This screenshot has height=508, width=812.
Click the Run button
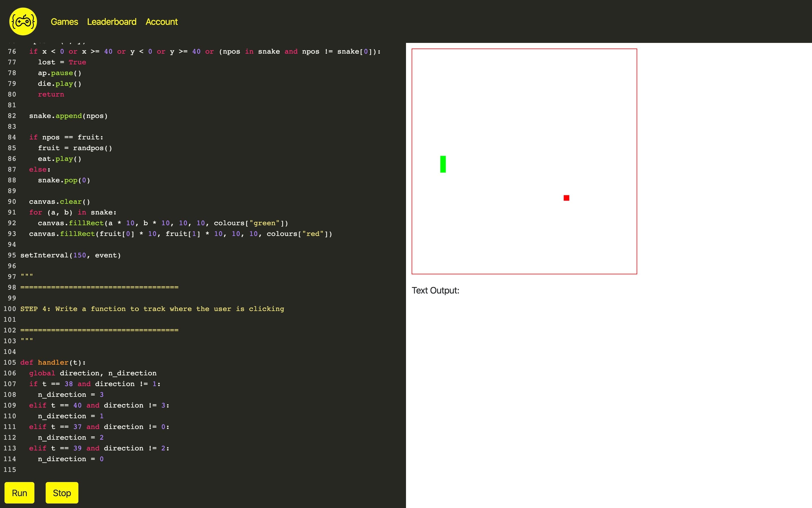(19, 493)
